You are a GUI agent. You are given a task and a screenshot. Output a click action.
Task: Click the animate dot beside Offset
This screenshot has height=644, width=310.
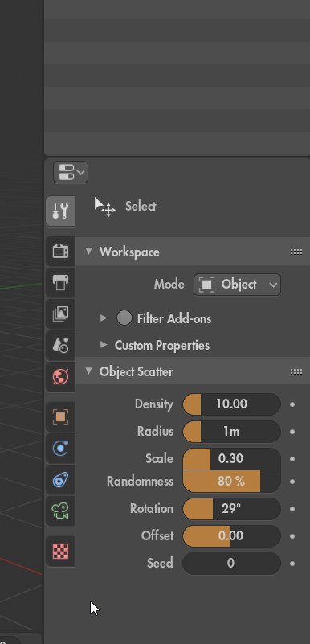[292, 536]
